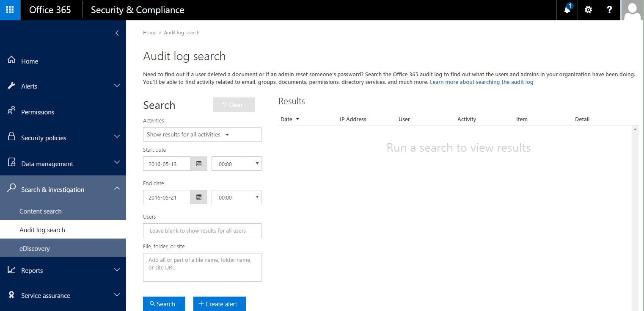This screenshot has width=644, height=311.
Task: Open eDiscovery from sidebar
Action: [x=34, y=248]
